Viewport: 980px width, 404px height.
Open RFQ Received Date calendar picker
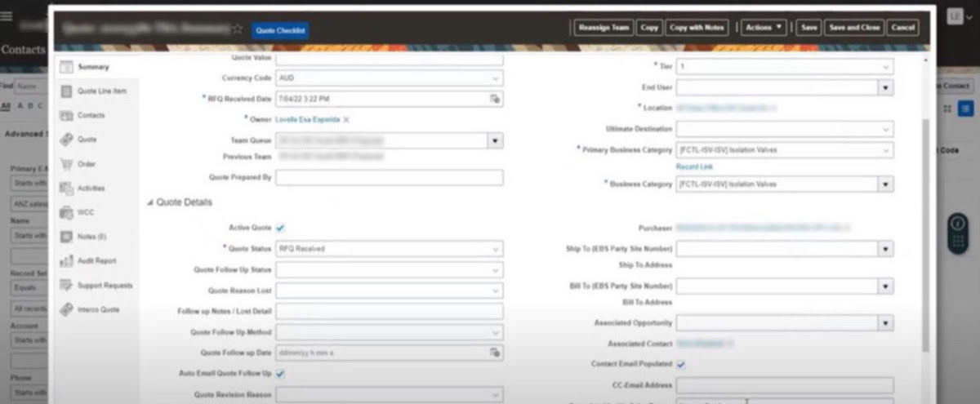pos(494,99)
